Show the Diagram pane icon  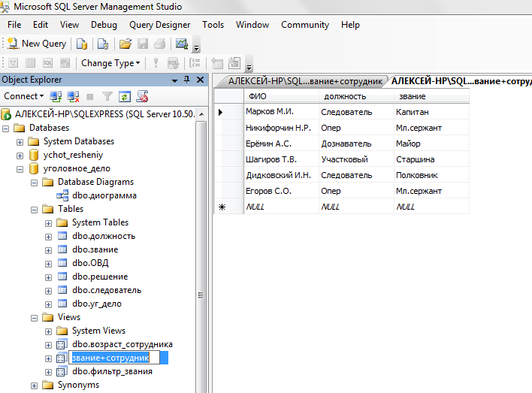tap(14, 63)
